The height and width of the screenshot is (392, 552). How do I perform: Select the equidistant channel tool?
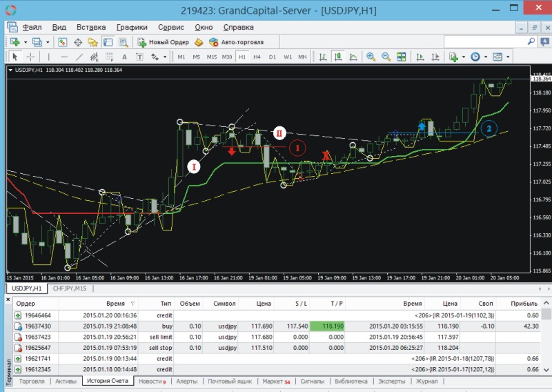pos(94,57)
